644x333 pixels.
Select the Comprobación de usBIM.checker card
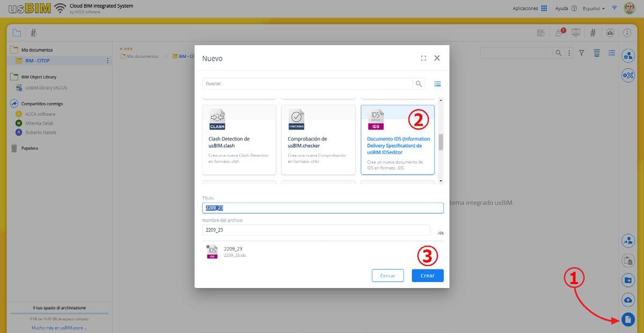click(319, 139)
